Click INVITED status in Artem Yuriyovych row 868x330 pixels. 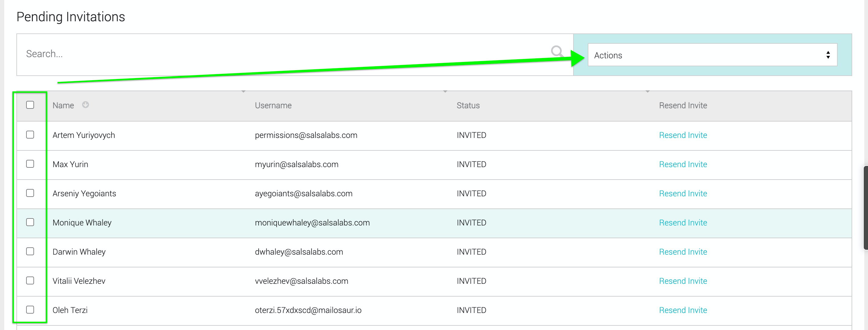pyautogui.click(x=471, y=135)
